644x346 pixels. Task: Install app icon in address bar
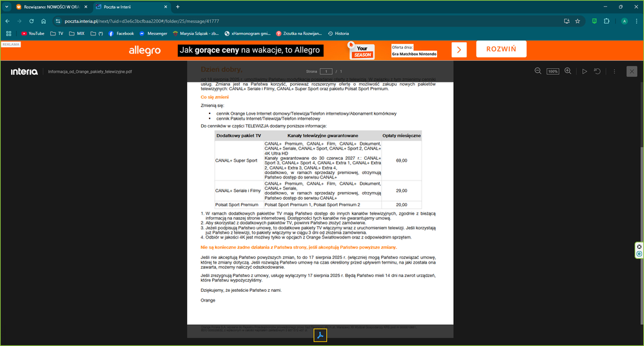[x=567, y=21]
